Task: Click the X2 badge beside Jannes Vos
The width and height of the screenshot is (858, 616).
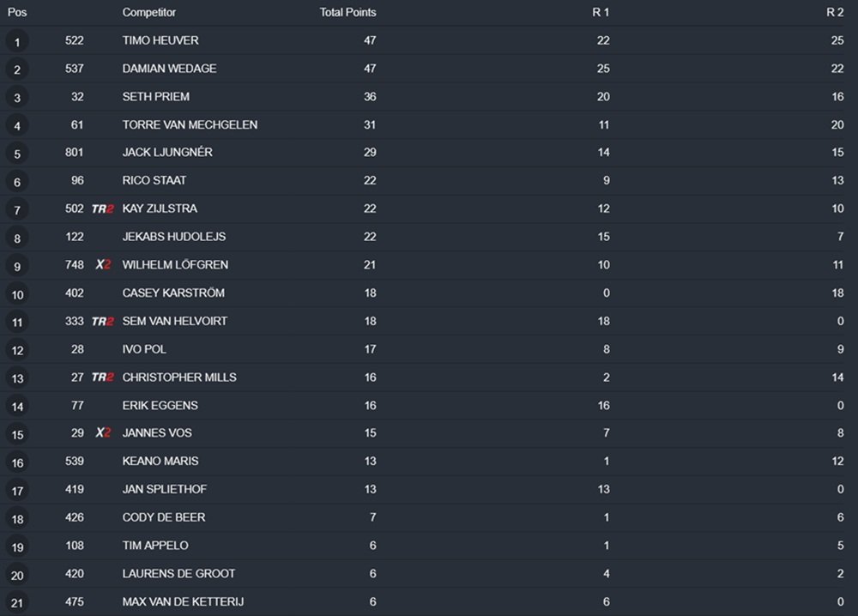Action: point(103,433)
